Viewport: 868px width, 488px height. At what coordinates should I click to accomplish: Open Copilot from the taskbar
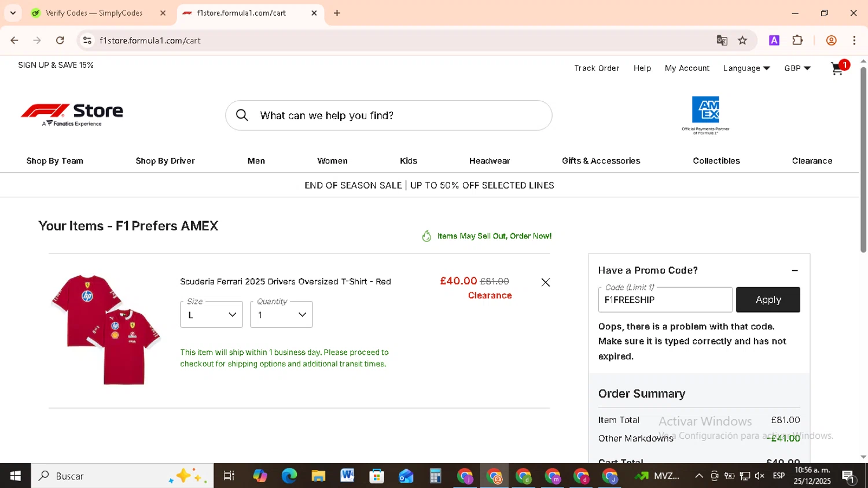[x=260, y=476]
